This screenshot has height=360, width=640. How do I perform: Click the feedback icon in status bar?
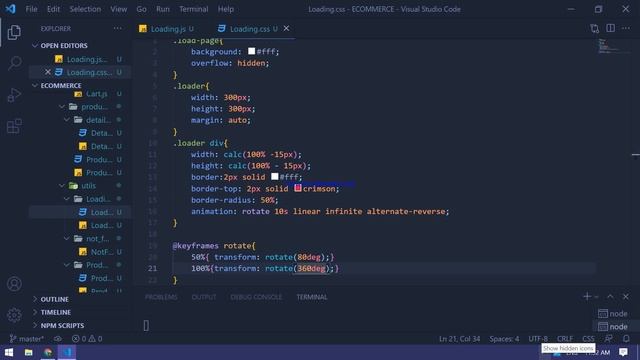tap(609, 338)
